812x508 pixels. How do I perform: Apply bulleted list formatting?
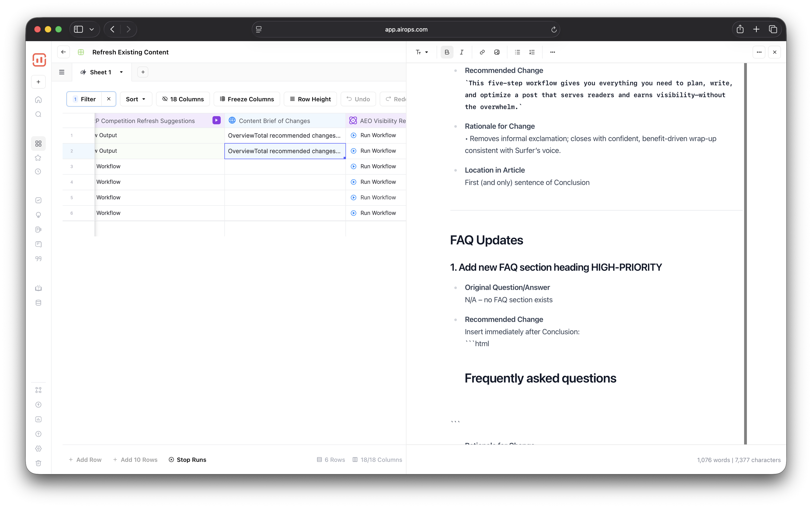click(517, 52)
